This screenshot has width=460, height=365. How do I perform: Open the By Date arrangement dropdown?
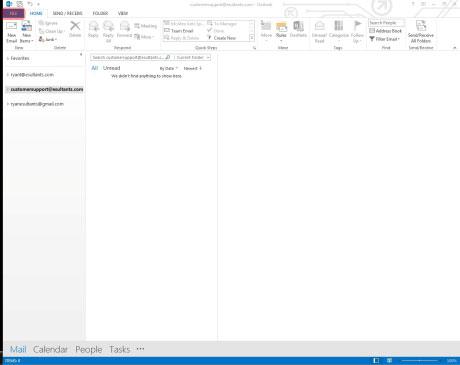coord(169,68)
